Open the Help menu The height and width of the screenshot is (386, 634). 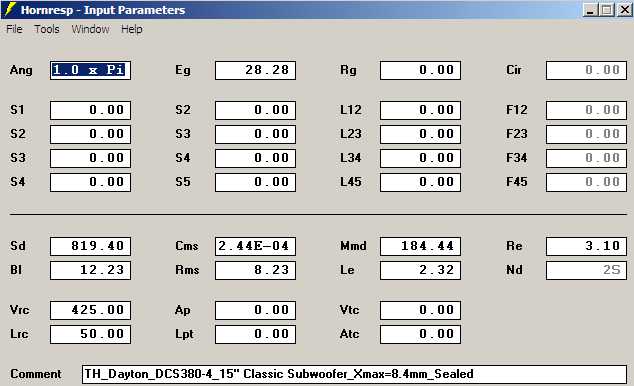click(x=131, y=29)
